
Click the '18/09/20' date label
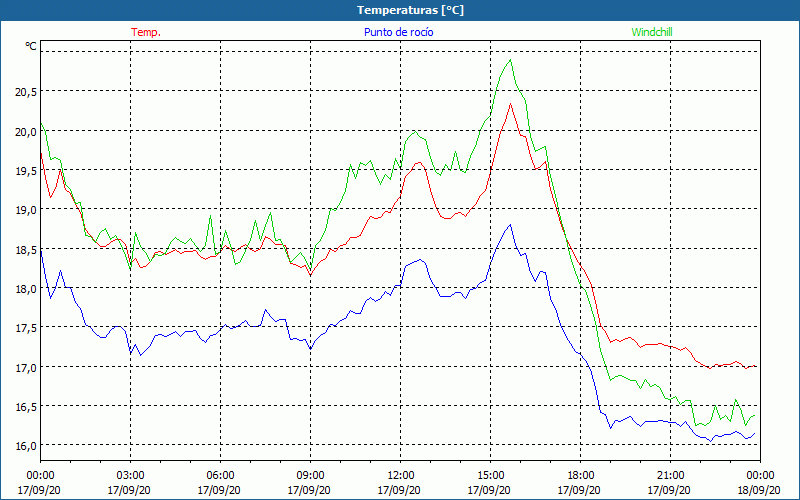[x=759, y=490]
